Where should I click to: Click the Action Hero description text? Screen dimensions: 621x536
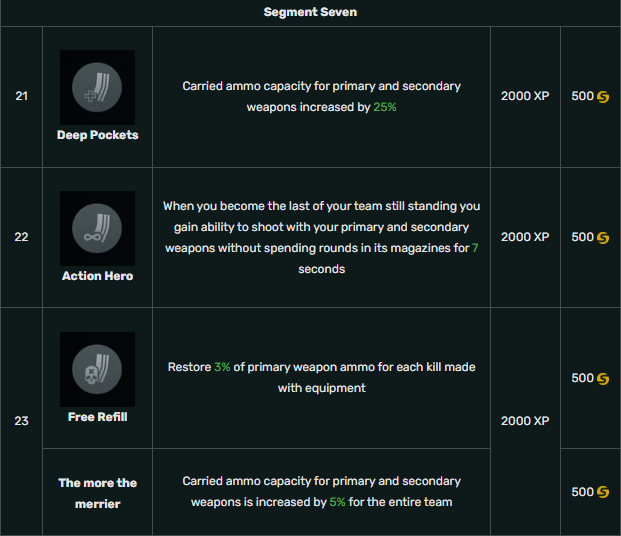(x=321, y=237)
